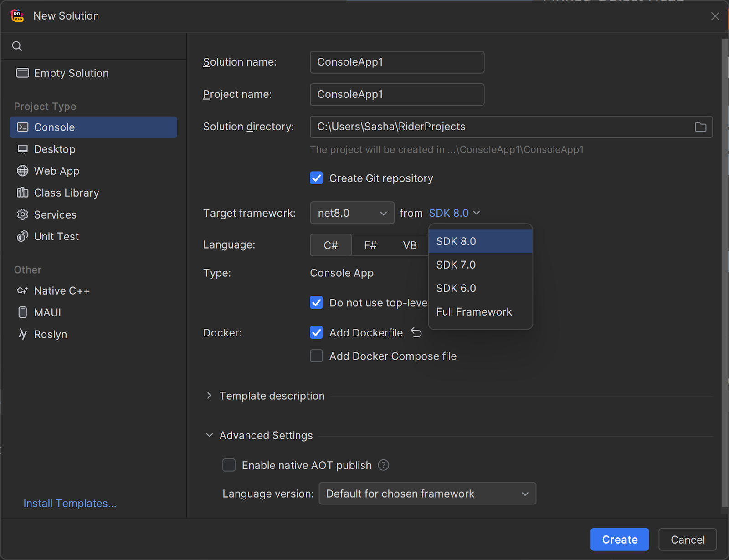
Task: Browse solution directory with folder icon
Action: click(700, 127)
